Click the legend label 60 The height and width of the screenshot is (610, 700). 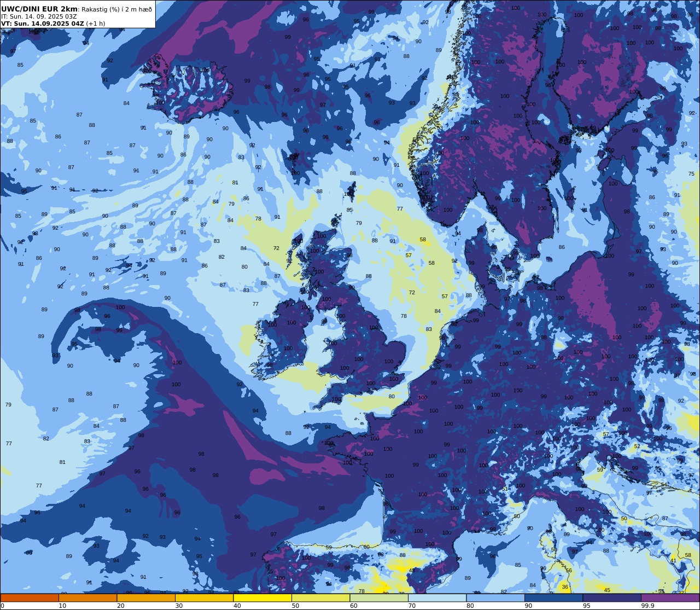click(x=353, y=606)
